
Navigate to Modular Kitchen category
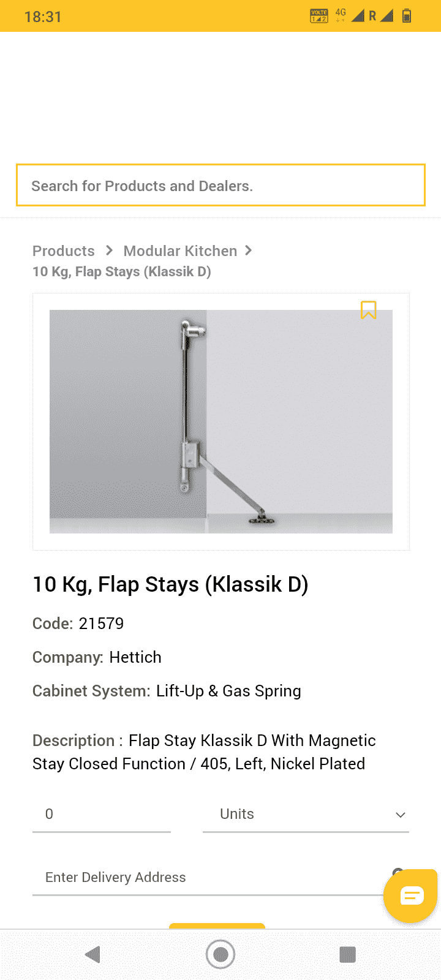tap(180, 251)
